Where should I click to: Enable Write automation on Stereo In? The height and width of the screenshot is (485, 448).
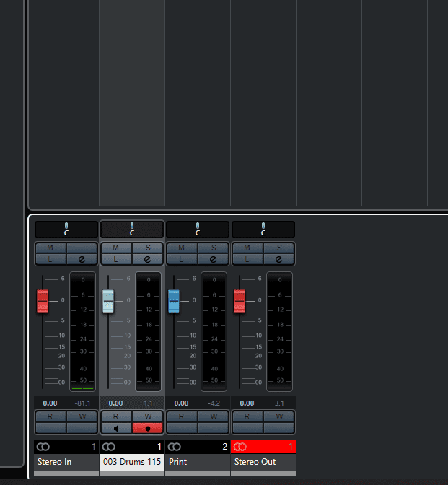82,416
